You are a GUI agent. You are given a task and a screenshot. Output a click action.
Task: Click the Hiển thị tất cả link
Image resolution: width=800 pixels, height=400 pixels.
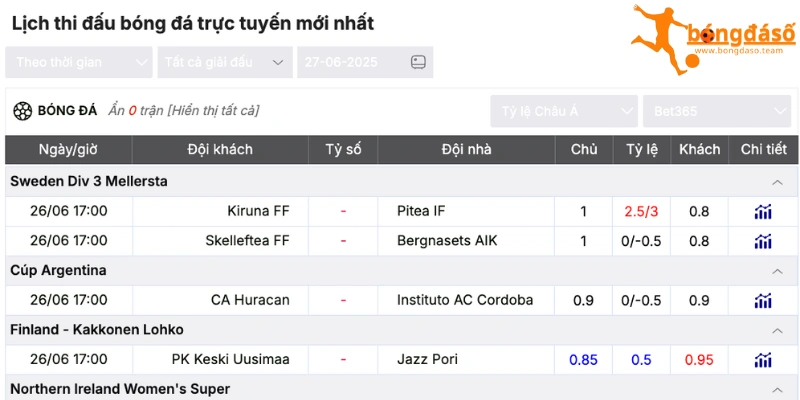pyautogui.click(x=214, y=111)
